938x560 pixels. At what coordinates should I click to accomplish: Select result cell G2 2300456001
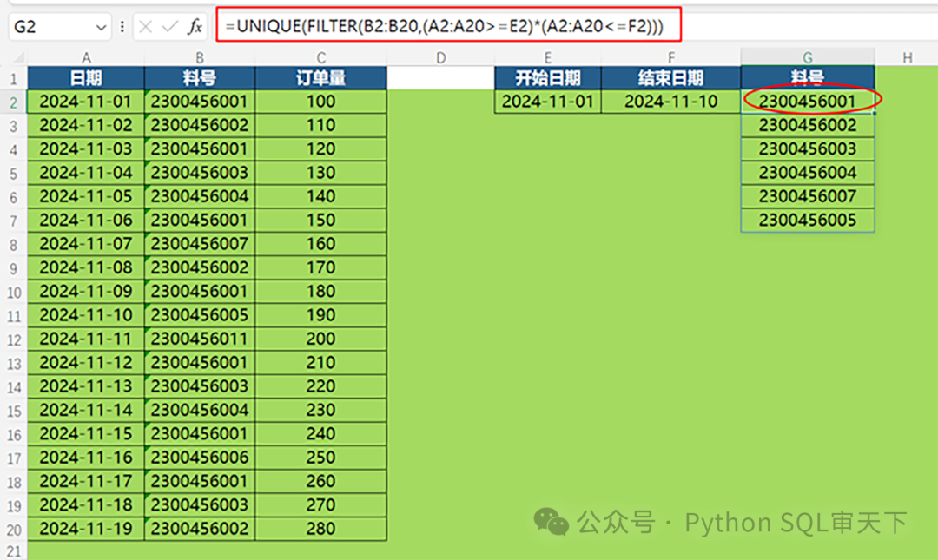(x=808, y=101)
